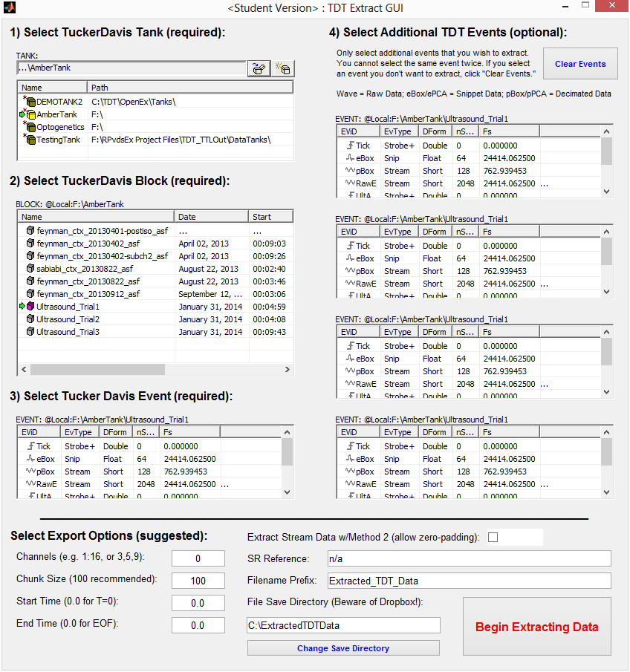This screenshot has width=630, height=672.
Task: Click the Channels input field
Action: click(x=198, y=558)
